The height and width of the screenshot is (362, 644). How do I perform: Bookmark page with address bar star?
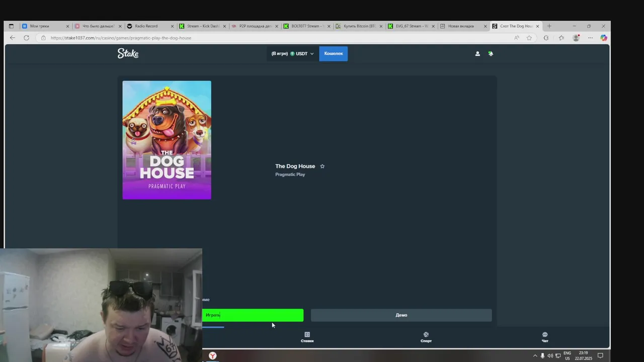point(529,38)
